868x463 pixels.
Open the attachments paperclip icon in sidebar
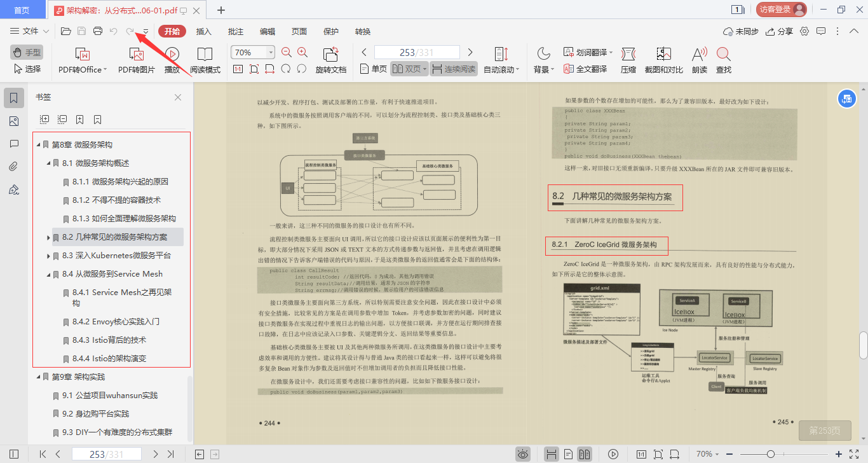coord(14,167)
